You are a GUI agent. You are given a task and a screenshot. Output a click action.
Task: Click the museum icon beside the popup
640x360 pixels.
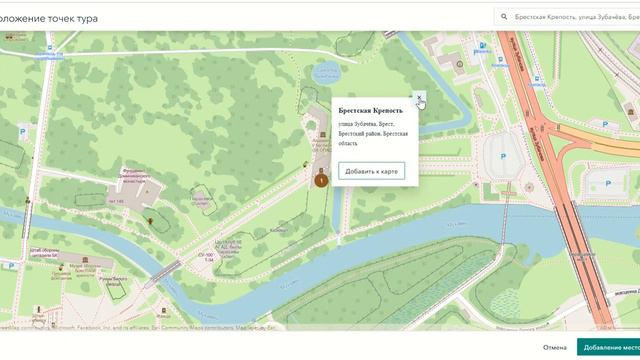coord(323,134)
